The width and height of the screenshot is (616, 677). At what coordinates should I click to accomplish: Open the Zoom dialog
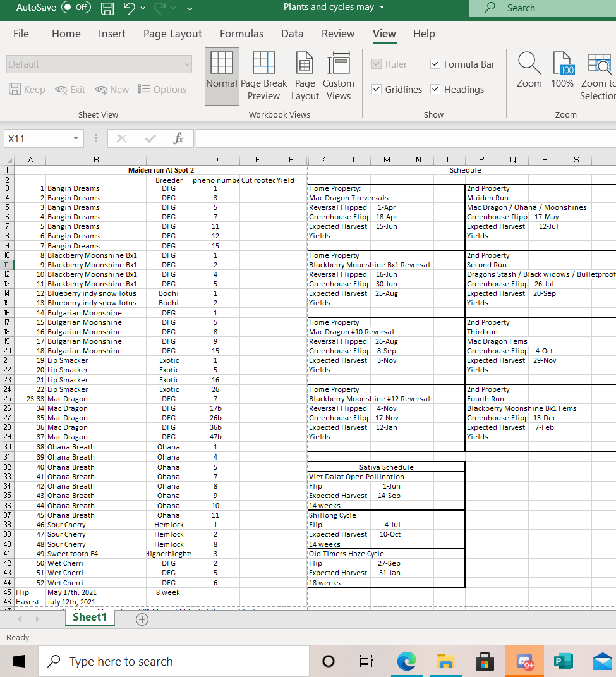click(x=529, y=70)
